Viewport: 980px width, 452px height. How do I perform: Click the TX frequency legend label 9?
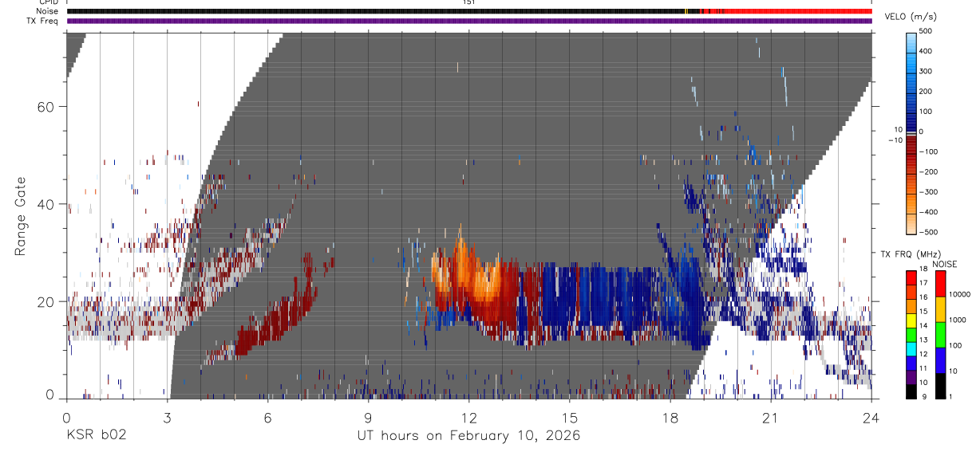click(x=926, y=396)
